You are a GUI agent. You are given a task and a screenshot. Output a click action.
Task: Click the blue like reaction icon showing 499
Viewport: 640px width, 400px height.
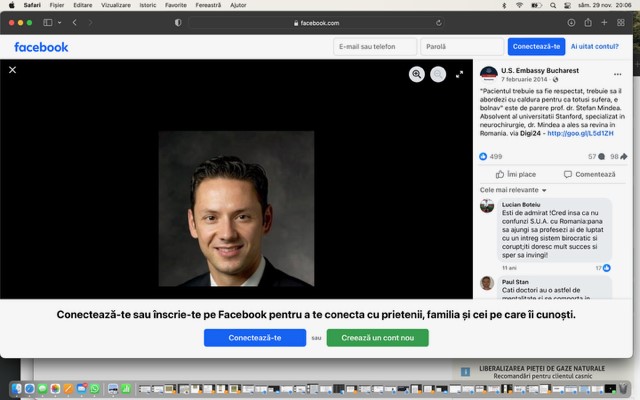pyautogui.click(x=483, y=156)
